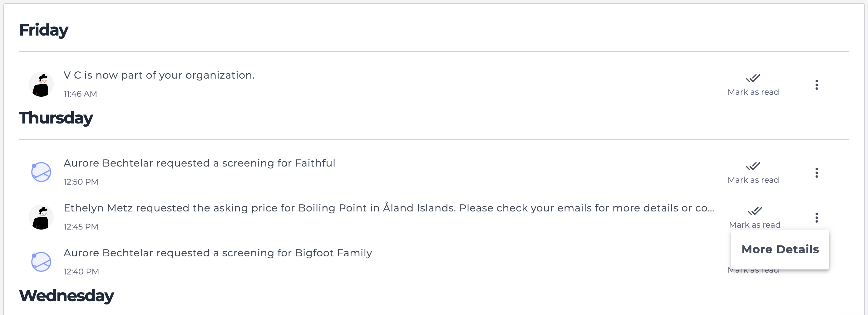Open three-dot menu for Faithful screening request
868x315 pixels.
pos(816,173)
